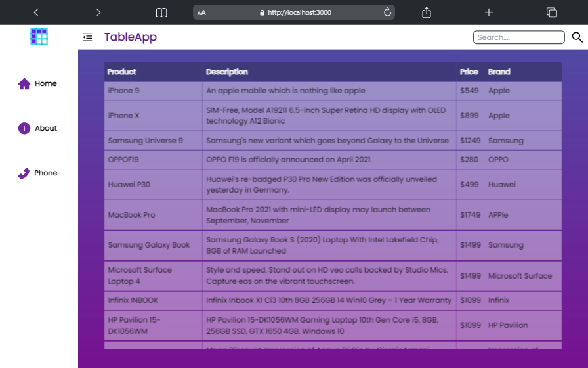The image size is (588, 368).
Task: Show all open tabs overview
Action: pos(552,12)
